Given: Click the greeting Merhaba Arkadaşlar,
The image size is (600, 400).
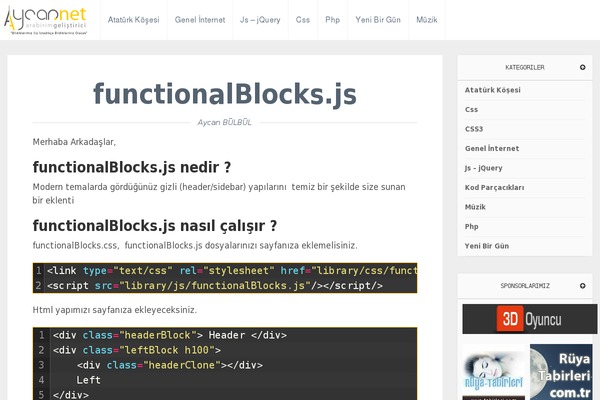Looking at the screenshot, I should coord(74,142).
